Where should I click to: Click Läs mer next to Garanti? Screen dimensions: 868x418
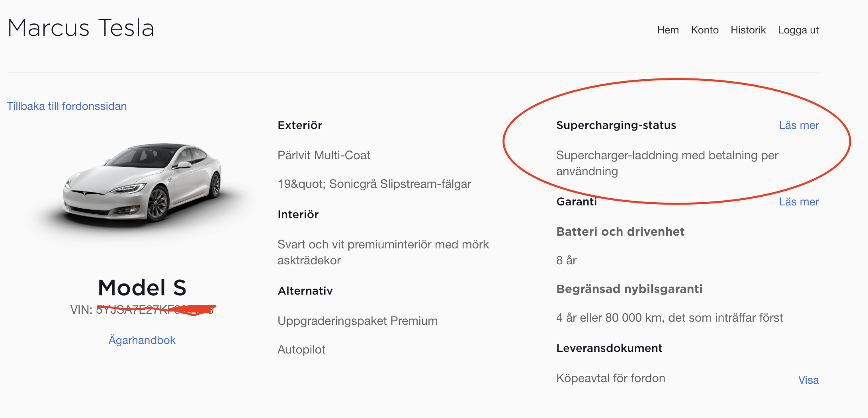(x=798, y=202)
